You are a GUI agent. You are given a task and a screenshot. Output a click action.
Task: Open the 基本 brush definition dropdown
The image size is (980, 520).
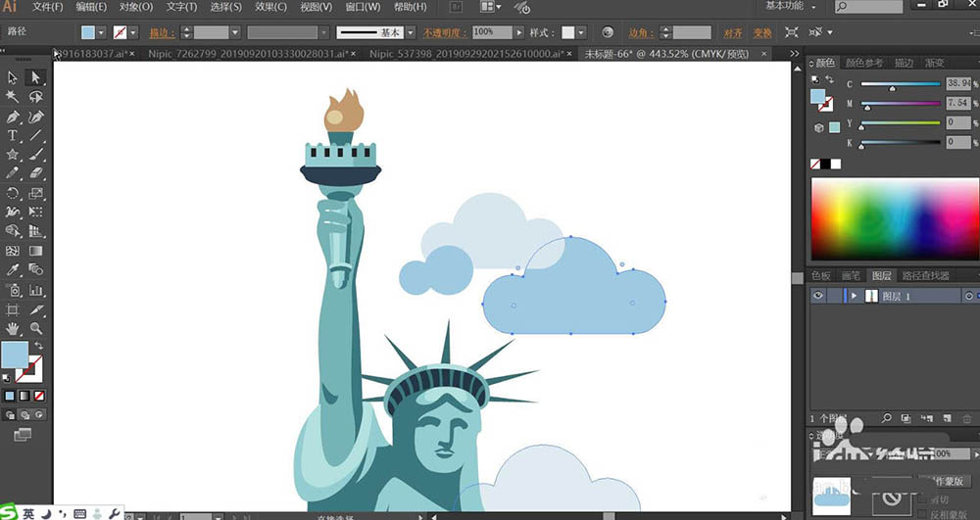click(410, 32)
